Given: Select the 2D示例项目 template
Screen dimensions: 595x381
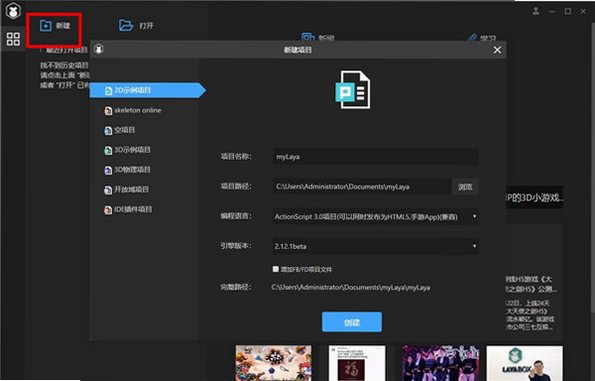Looking at the screenshot, I should coord(147,90).
